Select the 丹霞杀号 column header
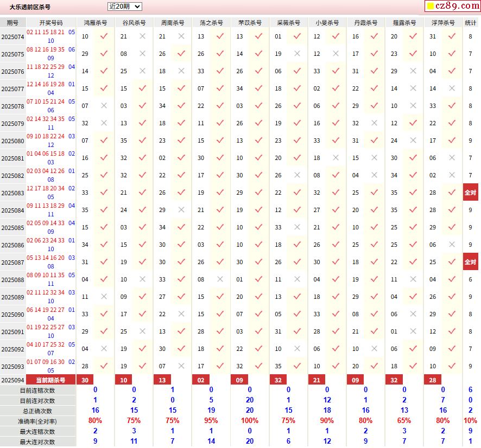This screenshot has height=448, width=481. (x=366, y=23)
